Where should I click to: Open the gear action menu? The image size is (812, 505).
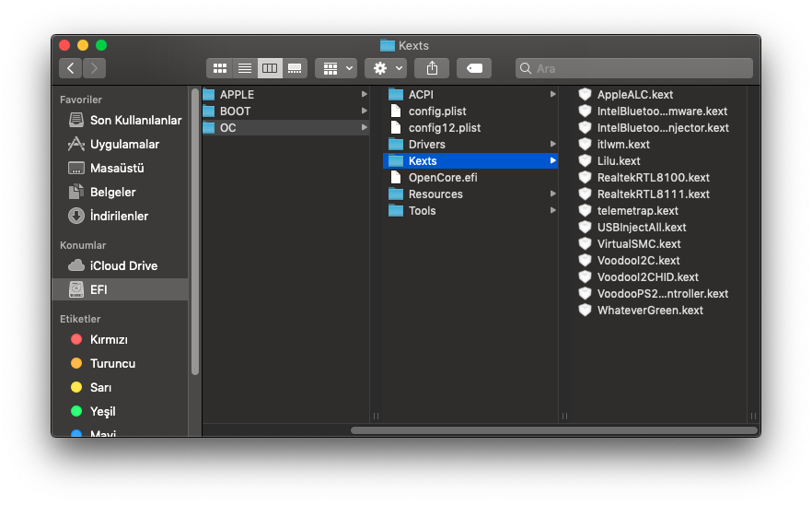(385, 68)
